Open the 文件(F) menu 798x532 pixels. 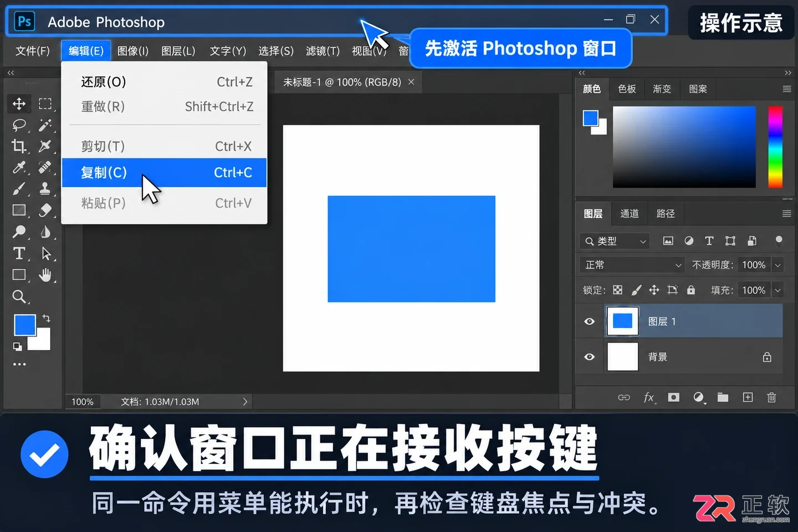coord(33,51)
